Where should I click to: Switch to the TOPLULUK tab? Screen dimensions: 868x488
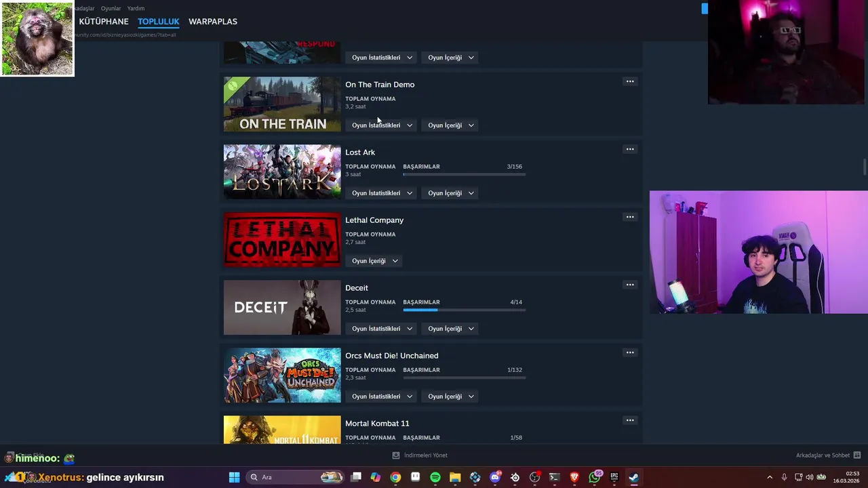click(x=159, y=22)
